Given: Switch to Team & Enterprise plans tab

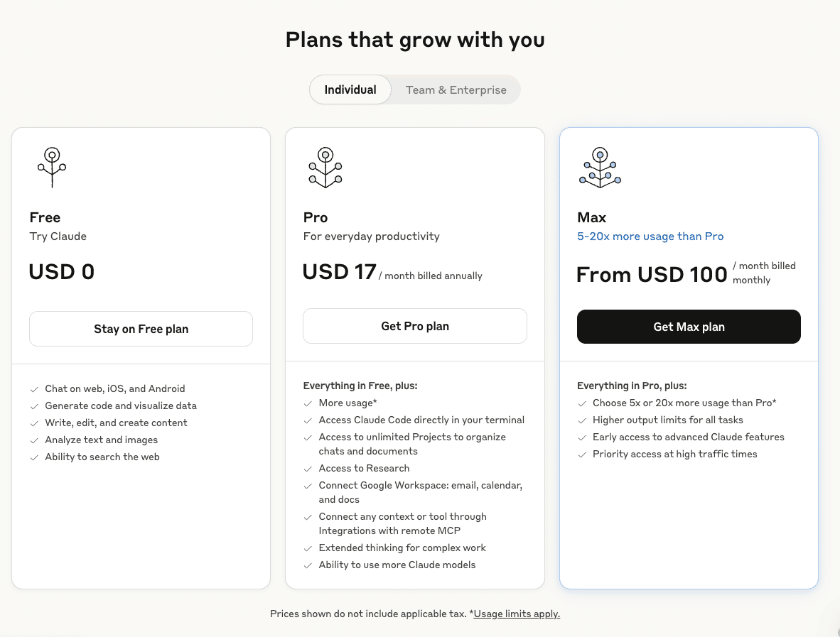Looking at the screenshot, I should pos(456,90).
